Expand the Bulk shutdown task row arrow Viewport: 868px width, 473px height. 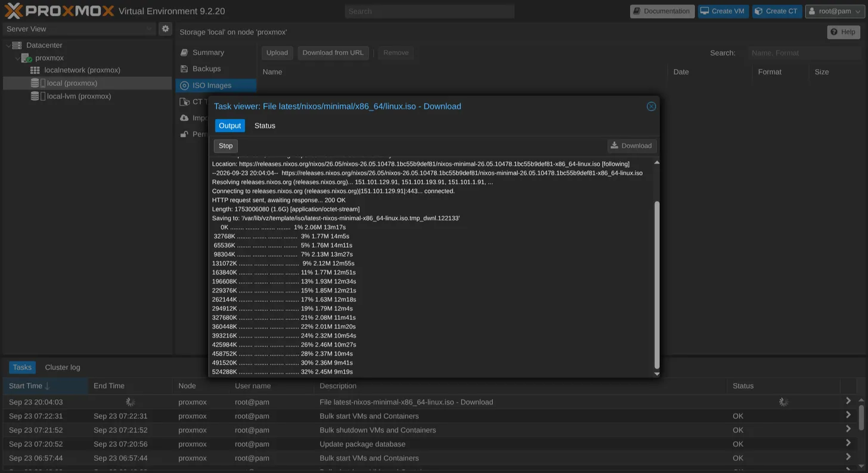[848, 429]
